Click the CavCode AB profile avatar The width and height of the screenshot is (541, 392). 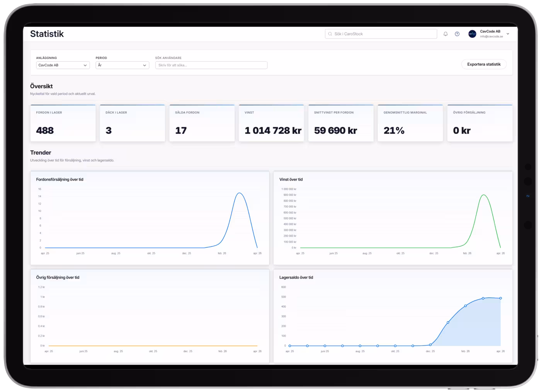pos(472,34)
